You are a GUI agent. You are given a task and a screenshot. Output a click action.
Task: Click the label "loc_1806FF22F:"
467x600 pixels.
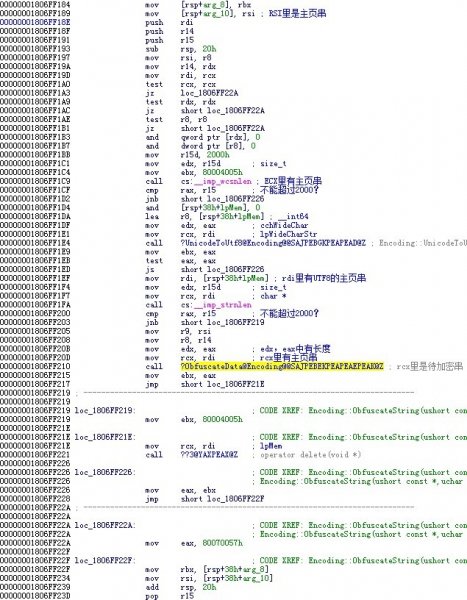point(105,561)
